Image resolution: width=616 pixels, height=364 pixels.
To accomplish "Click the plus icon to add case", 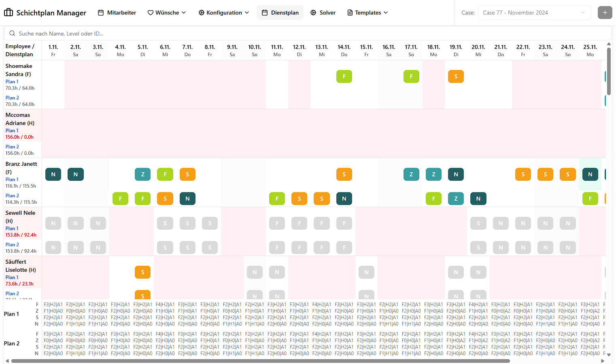I will point(605,13).
